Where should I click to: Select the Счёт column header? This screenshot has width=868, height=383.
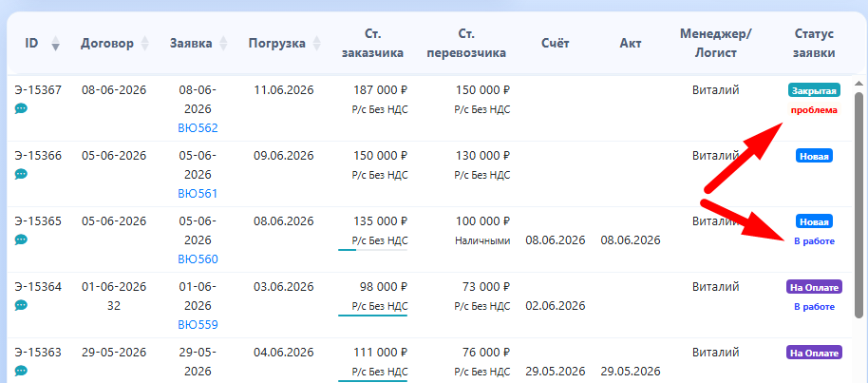tap(556, 44)
